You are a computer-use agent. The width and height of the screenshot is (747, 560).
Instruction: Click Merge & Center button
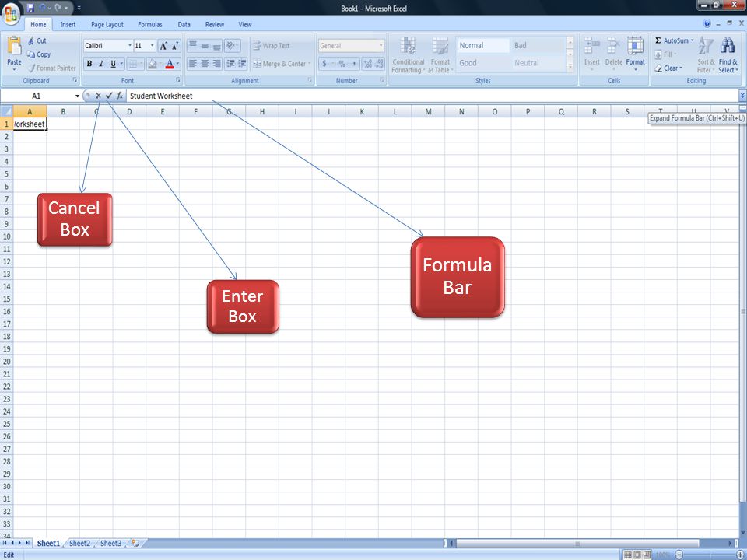click(282, 64)
